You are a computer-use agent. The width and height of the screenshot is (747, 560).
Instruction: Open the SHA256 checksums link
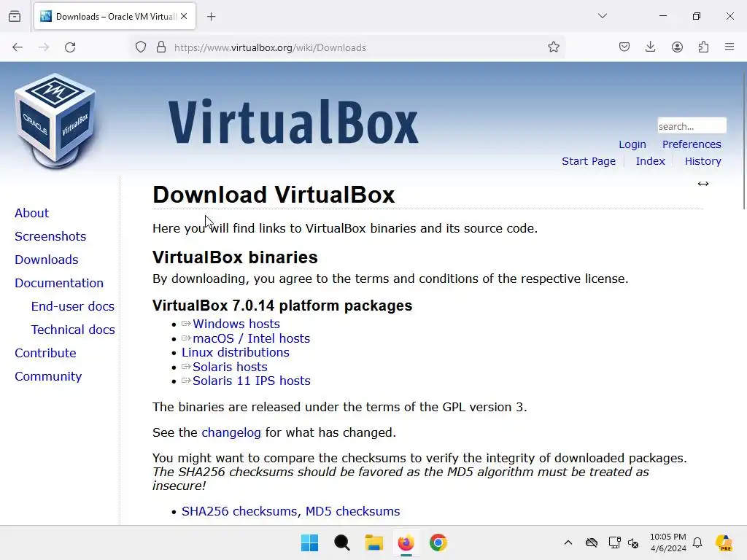(x=239, y=511)
